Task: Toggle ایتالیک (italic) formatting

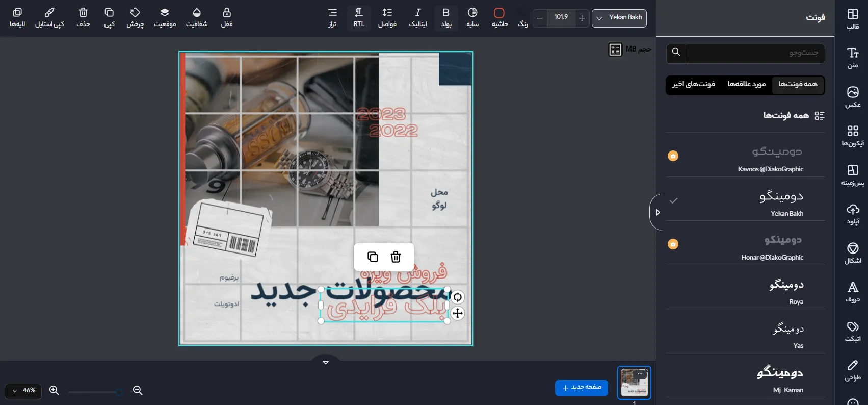Action: tap(418, 17)
